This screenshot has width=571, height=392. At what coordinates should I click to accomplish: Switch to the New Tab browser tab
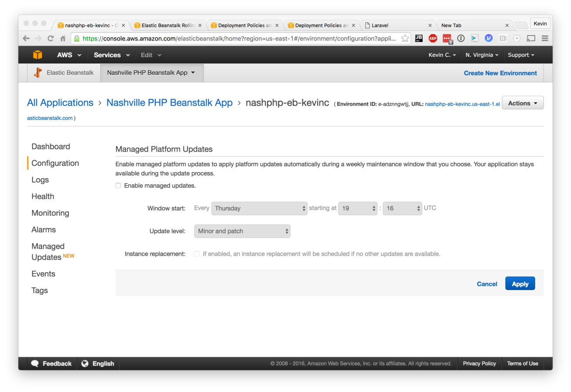(474, 25)
